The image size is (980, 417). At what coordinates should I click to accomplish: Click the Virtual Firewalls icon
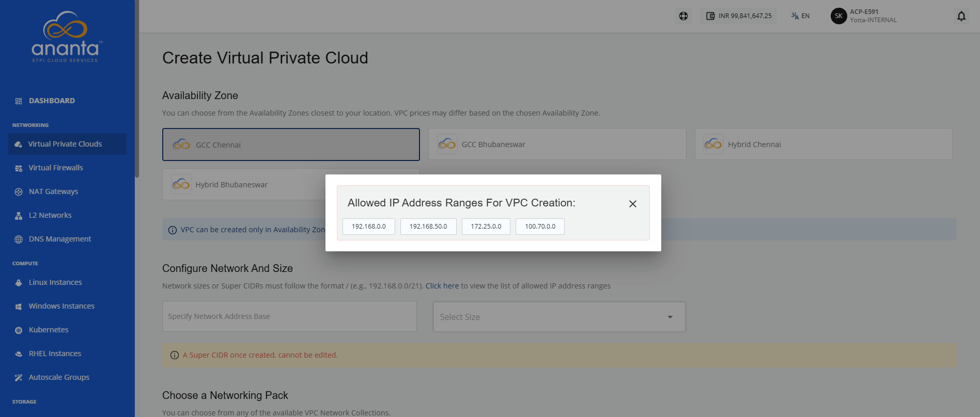coord(19,168)
